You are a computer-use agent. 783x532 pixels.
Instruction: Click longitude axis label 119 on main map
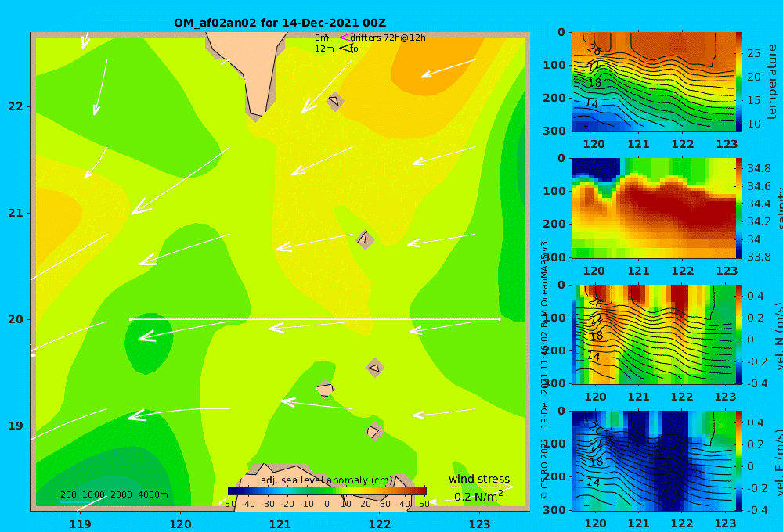[x=81, y=524]
